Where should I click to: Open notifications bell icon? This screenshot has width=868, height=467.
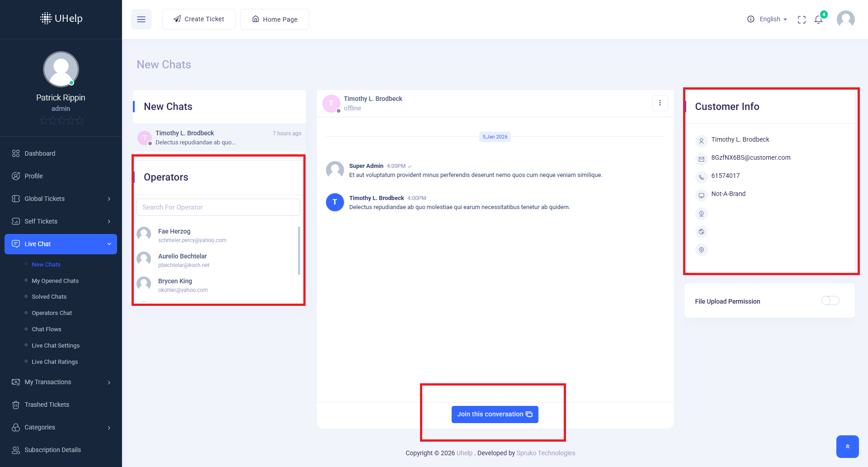[x=818, y=19]
